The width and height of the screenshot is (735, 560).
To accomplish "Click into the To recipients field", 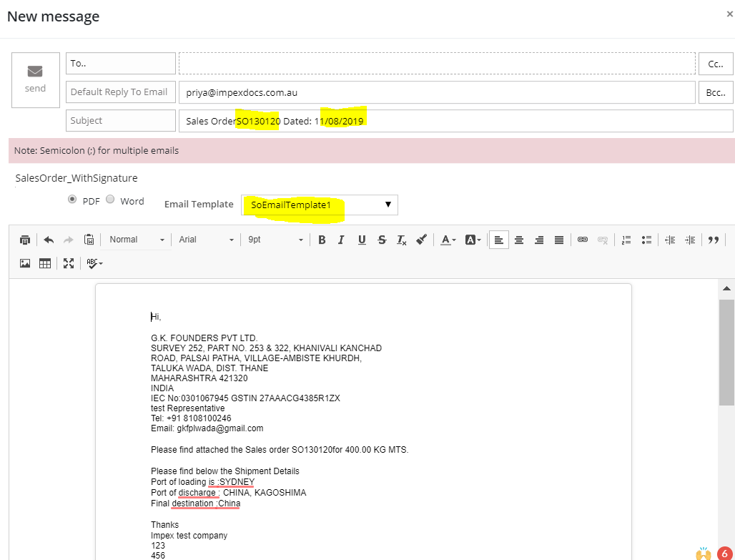I will 437,64.
